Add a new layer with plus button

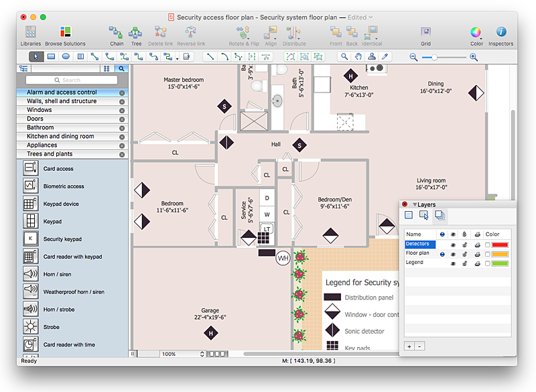click(x=409, y=346)
